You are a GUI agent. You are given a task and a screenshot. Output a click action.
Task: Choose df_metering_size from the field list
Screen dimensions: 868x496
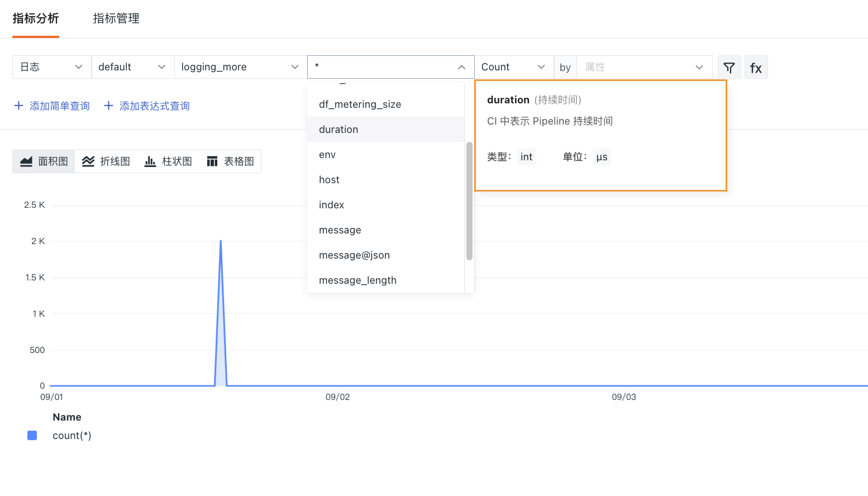pos(385,104)
